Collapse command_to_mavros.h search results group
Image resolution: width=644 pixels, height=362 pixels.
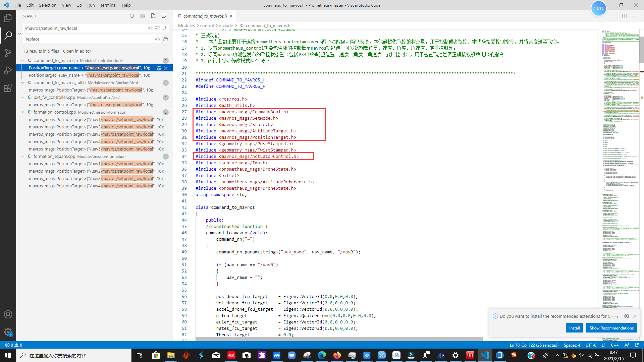[x=22, y=60]
